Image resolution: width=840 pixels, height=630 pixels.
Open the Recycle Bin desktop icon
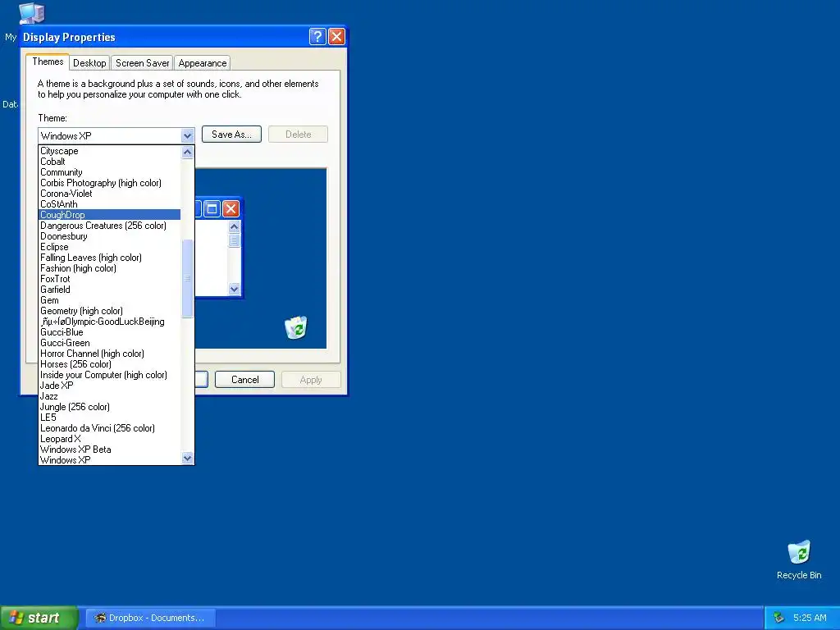coord(799,559)
